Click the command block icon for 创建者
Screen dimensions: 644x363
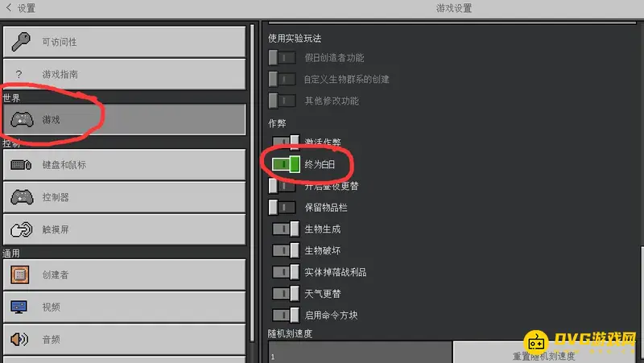(19, 274)
